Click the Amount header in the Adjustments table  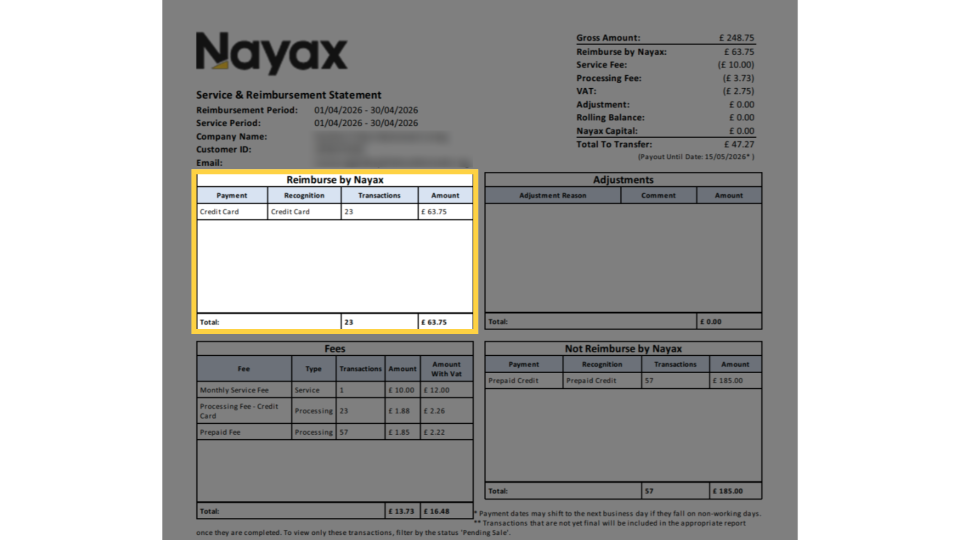point(729,195)
